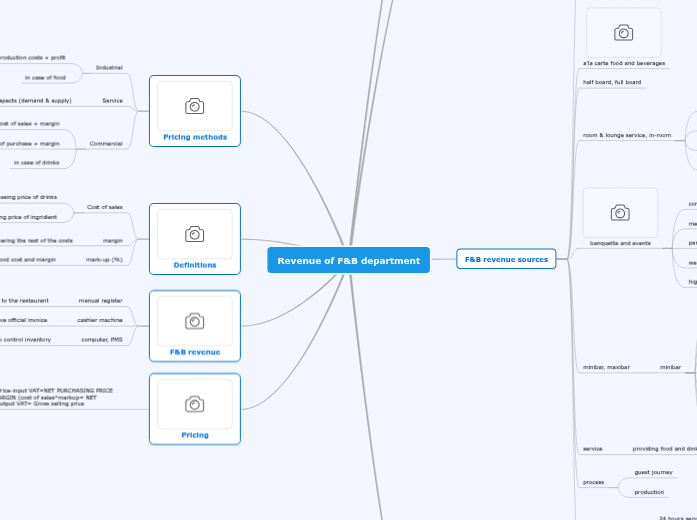The height and width of the screenshot is (520, 697).
Task: Click the half board, full board node
Action: (x=612, y=82)
